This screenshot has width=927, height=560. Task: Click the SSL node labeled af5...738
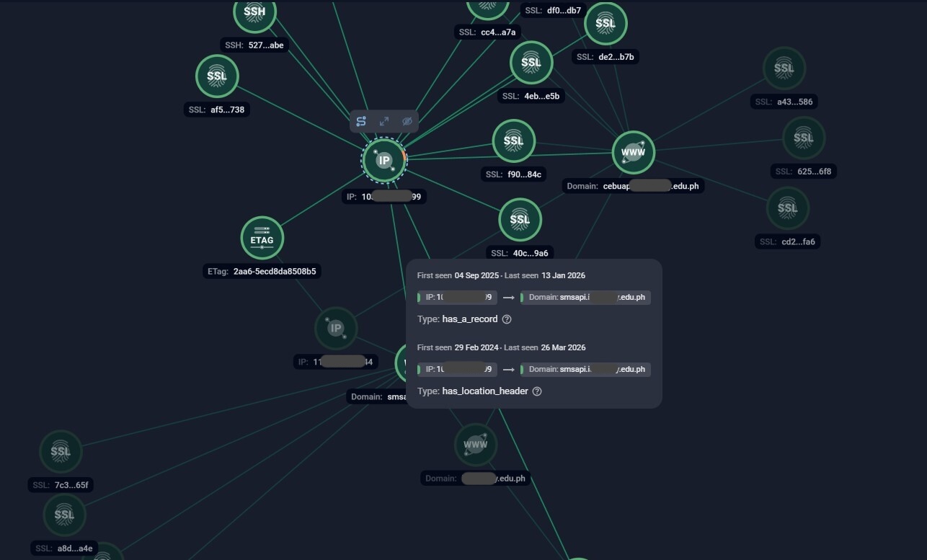pos(217,76)
